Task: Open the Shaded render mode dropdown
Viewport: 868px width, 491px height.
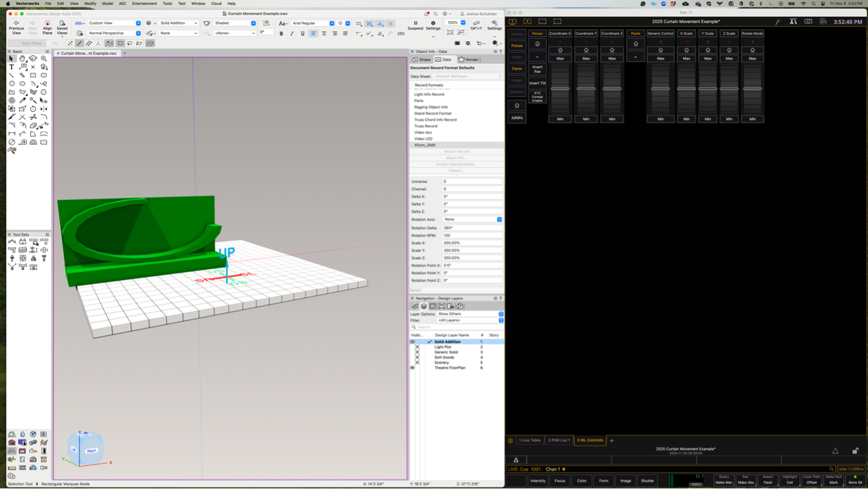Action: (234, 23)
